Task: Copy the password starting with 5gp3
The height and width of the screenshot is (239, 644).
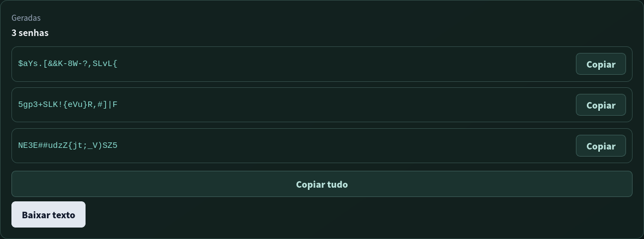Action: [600, 105]
